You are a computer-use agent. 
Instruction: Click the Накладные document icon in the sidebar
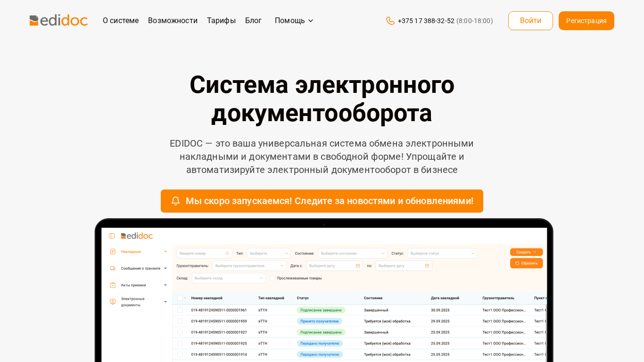pyautogui.click(x=113, y=252)
